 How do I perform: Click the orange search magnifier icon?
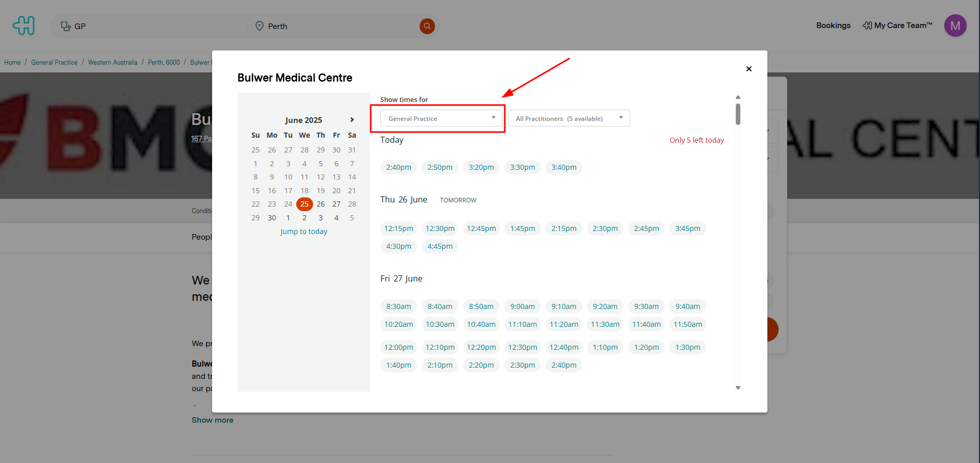coord(427,26)
